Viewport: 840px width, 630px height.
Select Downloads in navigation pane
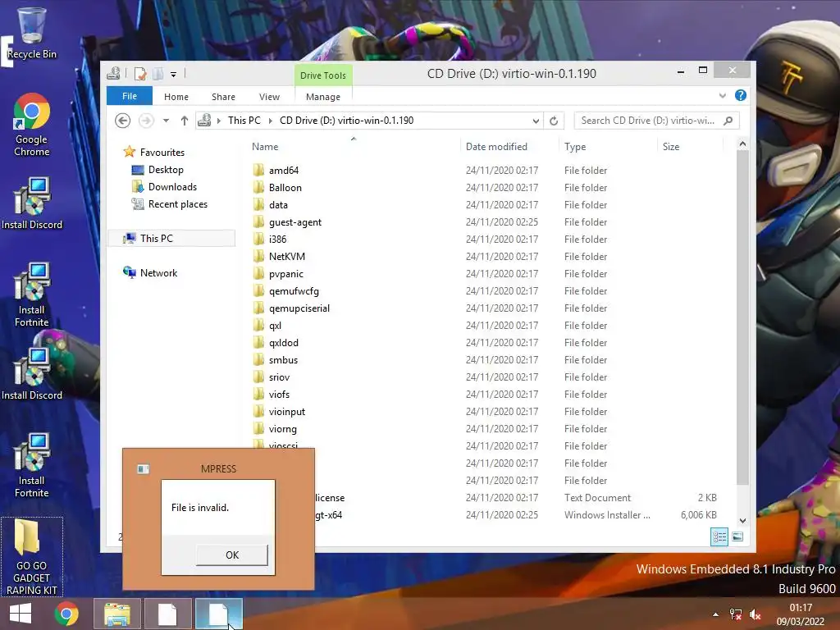click(x=172, y=187)
